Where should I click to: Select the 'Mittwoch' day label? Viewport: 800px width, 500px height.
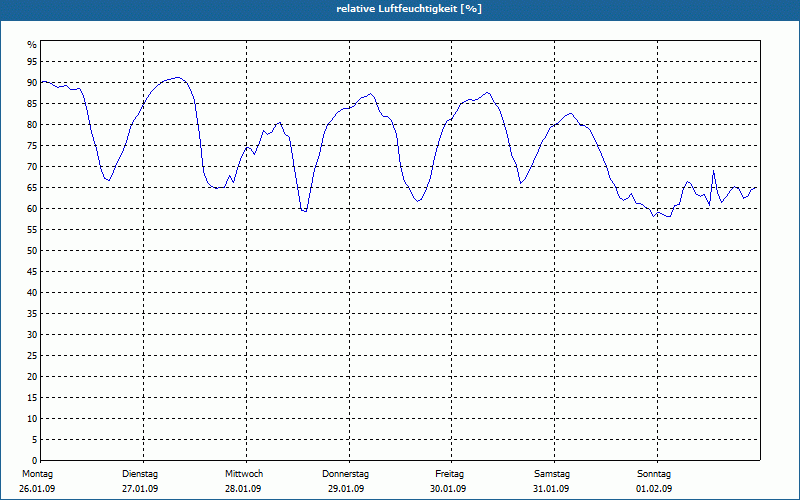[244, 474]
